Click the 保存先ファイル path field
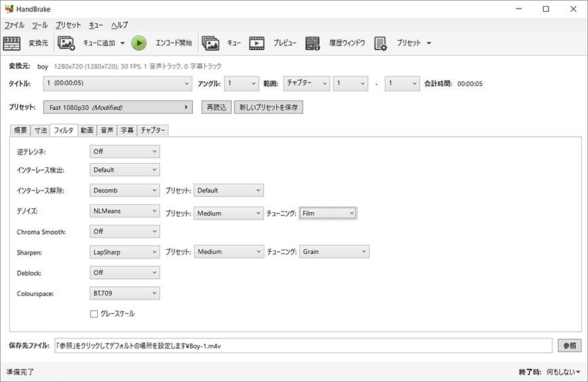Viewport: 588px width, 382px height. pos(303,346)
